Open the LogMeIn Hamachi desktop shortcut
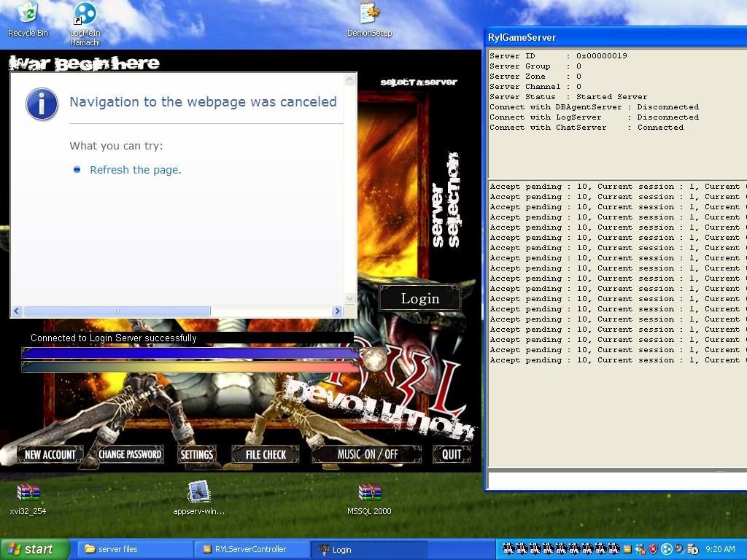The image size is (747, 560). pos(85,14)
